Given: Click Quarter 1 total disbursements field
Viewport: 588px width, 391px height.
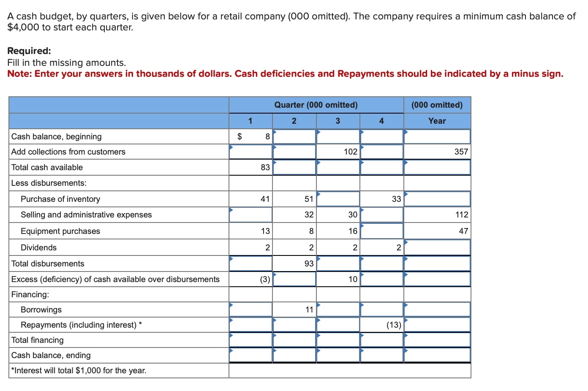Looking at the screenshot, I should [251, 263].
